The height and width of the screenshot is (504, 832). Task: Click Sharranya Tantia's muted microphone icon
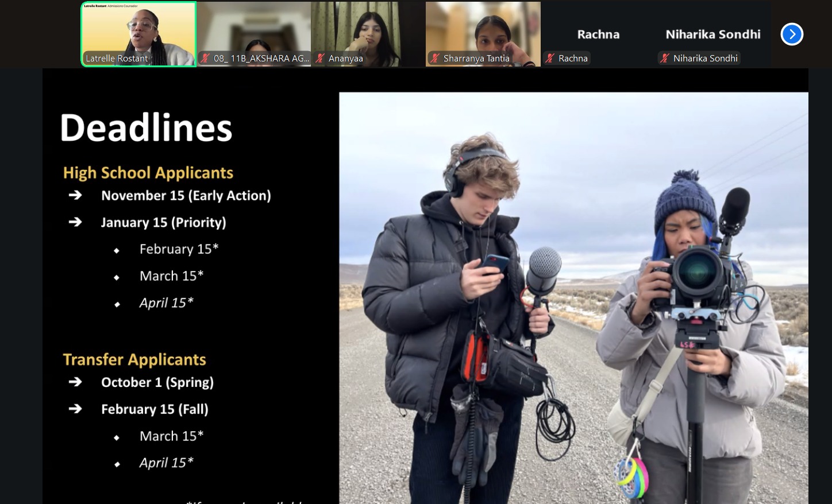click(x=436, y=59)
